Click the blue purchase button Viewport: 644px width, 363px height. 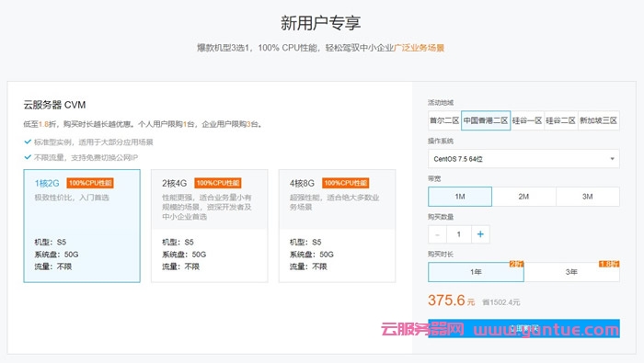coord(523,329)
